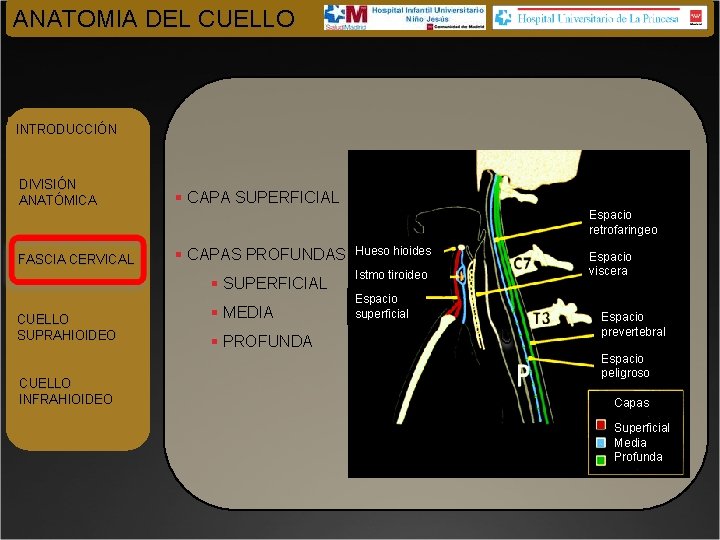This screenshot has height=540, width=720.
Task: Click the ANATOMIA DEL CUELLO title
Action: pos(154,19)
